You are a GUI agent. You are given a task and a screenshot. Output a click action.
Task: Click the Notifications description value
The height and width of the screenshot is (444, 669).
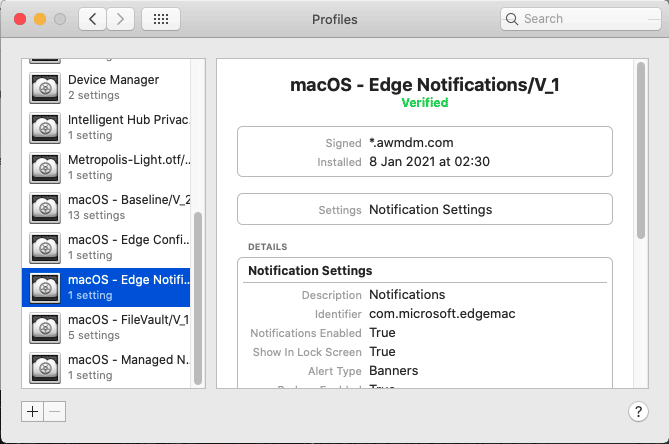coord(407,295)
